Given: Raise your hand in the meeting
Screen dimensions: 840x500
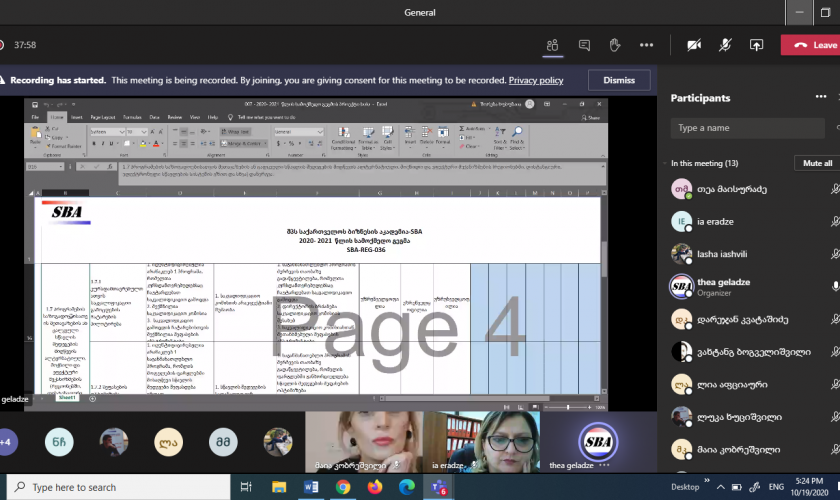Looking at the screenshot, I should (x=615, y=45).
